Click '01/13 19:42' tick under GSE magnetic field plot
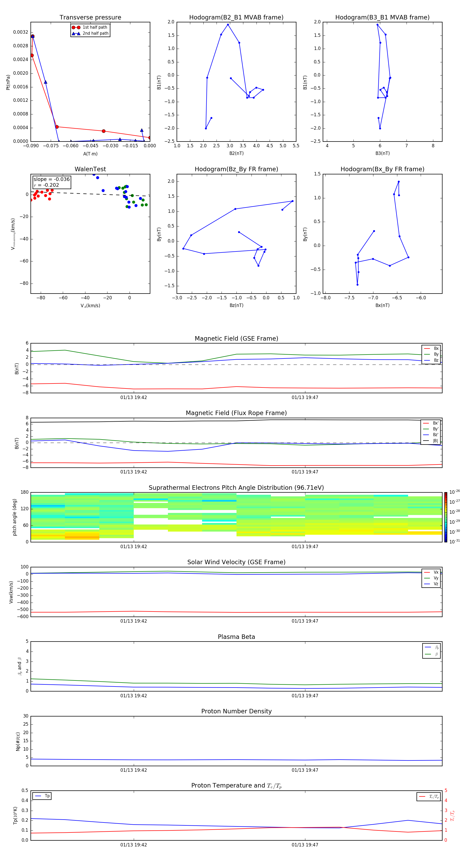473x868 pixels. point(134,397)
